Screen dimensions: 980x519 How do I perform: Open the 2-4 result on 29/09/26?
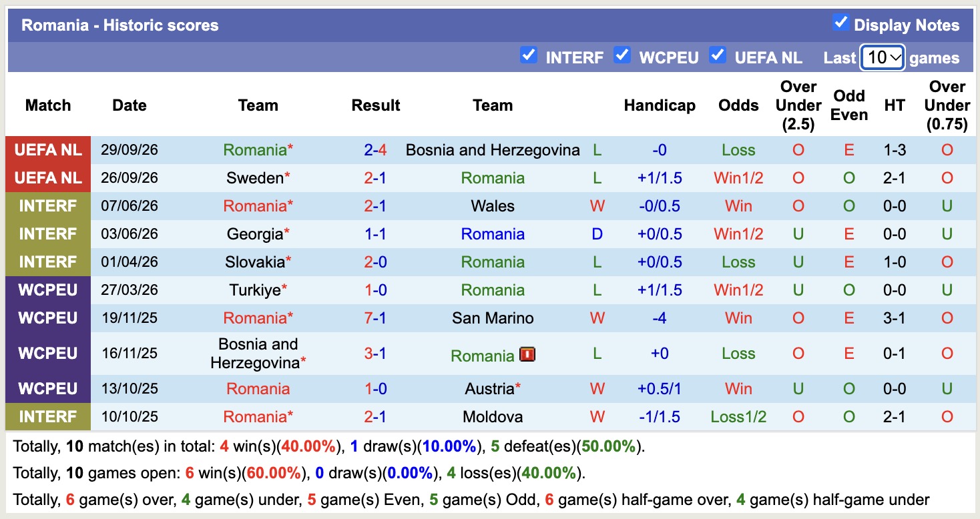click(376, 150)
